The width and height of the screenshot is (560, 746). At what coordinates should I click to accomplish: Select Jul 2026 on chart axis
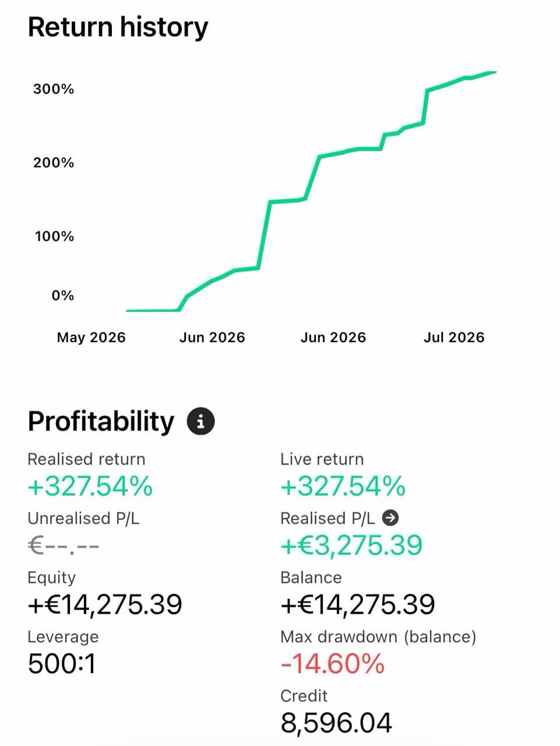[454, 337]
